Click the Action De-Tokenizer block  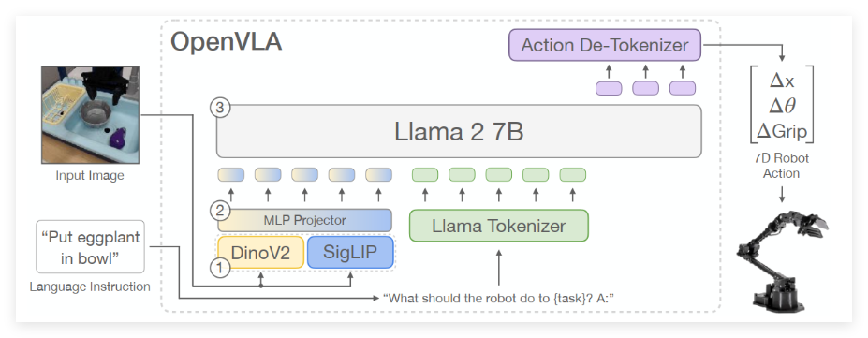coord(605,45)
